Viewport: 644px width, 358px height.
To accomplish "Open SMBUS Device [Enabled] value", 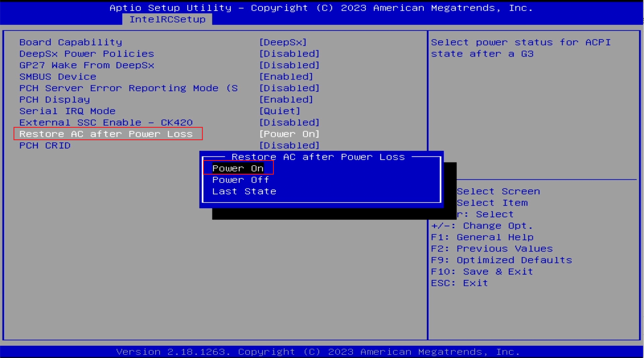I will tap(286, 77).
